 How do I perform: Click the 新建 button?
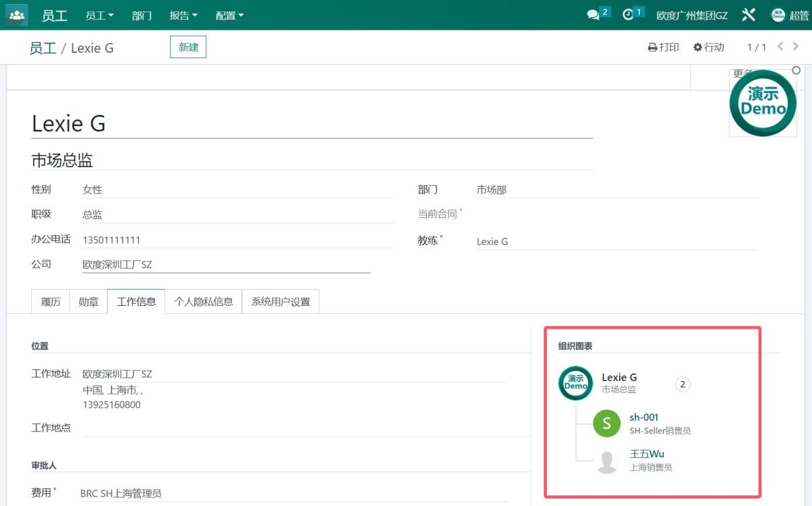tap(188, 47)
